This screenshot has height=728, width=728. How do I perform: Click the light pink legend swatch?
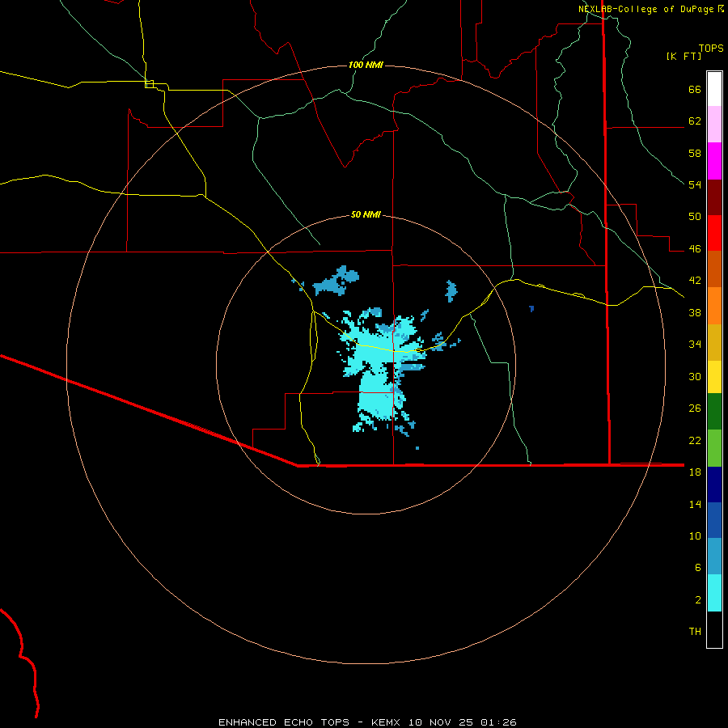[714, 124]
